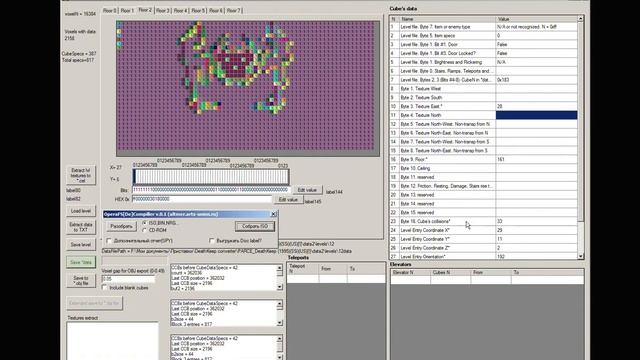This screenshot has width=640, height=360.
Task: Click the voxel map grid on Floor 2
Action: [247, 89]
